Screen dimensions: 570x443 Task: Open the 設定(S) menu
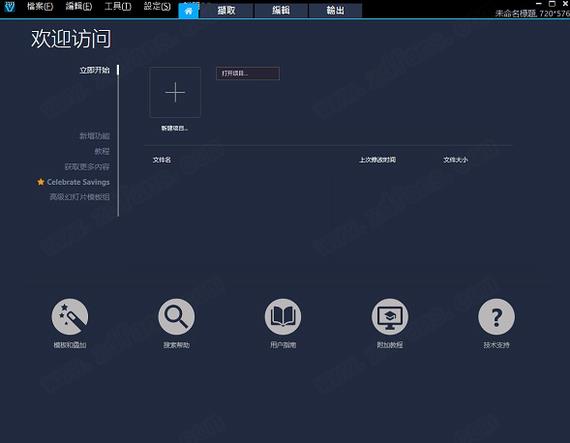[157, 7]
